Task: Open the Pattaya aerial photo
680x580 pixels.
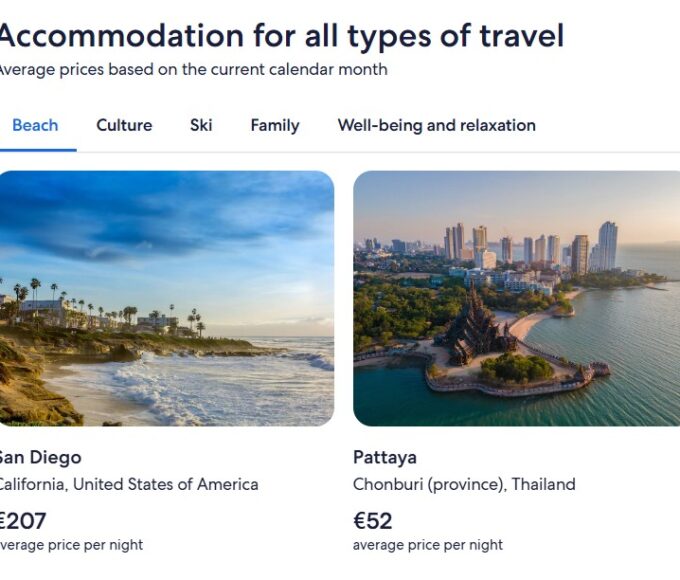Action: 516,298
